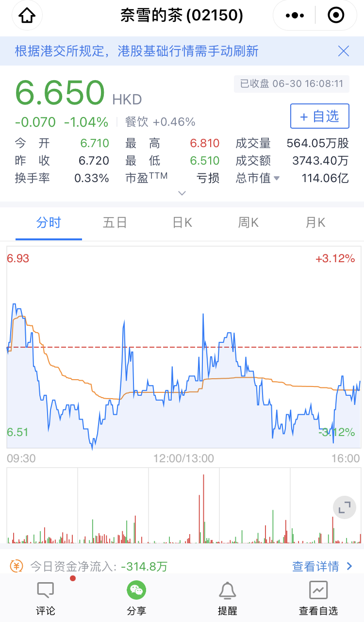Tap the 市盈TTM value 亏损
This screenshot has height=622, width=364.
(208, 178)
